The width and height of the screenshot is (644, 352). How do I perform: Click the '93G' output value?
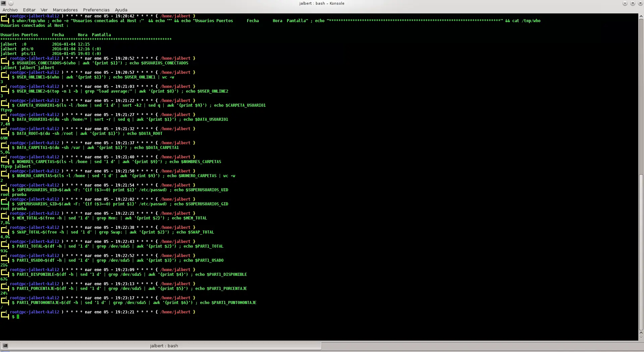(4, 251)
